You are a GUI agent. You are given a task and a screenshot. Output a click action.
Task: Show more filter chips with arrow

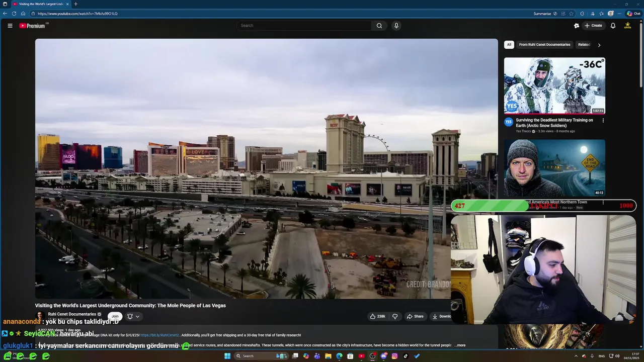pos(599,45)
